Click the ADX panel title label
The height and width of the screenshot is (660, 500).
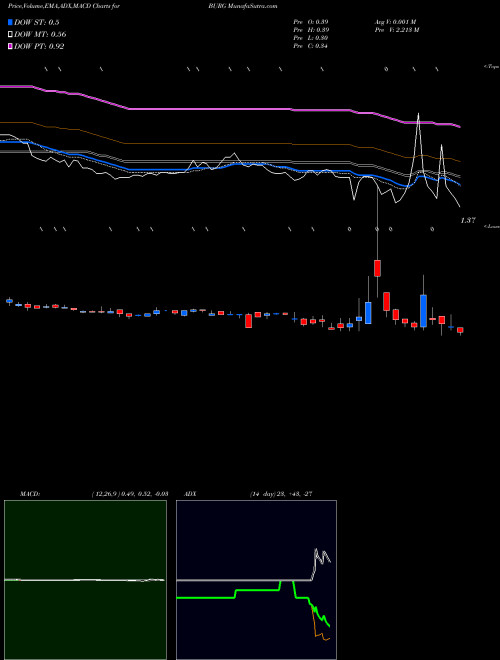point(190,494)
